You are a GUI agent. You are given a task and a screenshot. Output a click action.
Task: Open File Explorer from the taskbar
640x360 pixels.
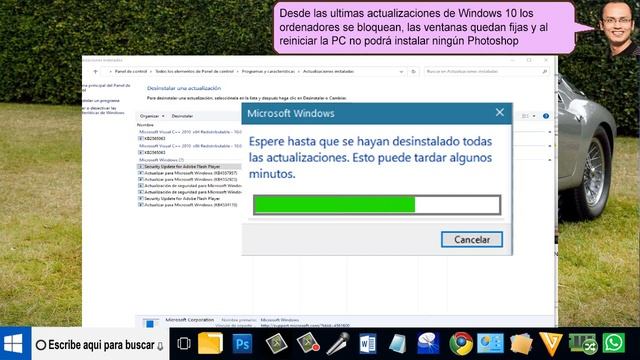(x=210, y=343)
